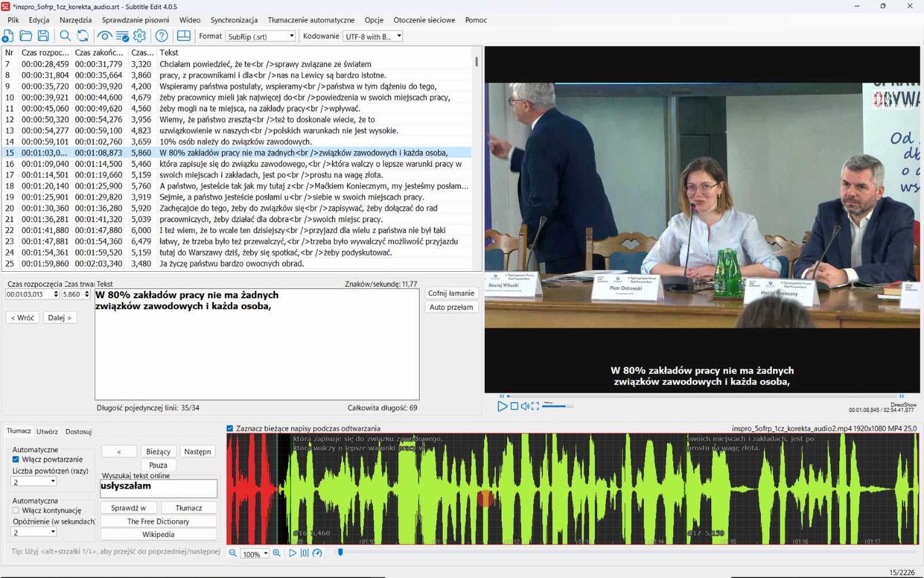Uncheck Włącz powtarzanie checkbox
Image resolution: width=924 pixels, height=578 pixels.
click(16, 460)
